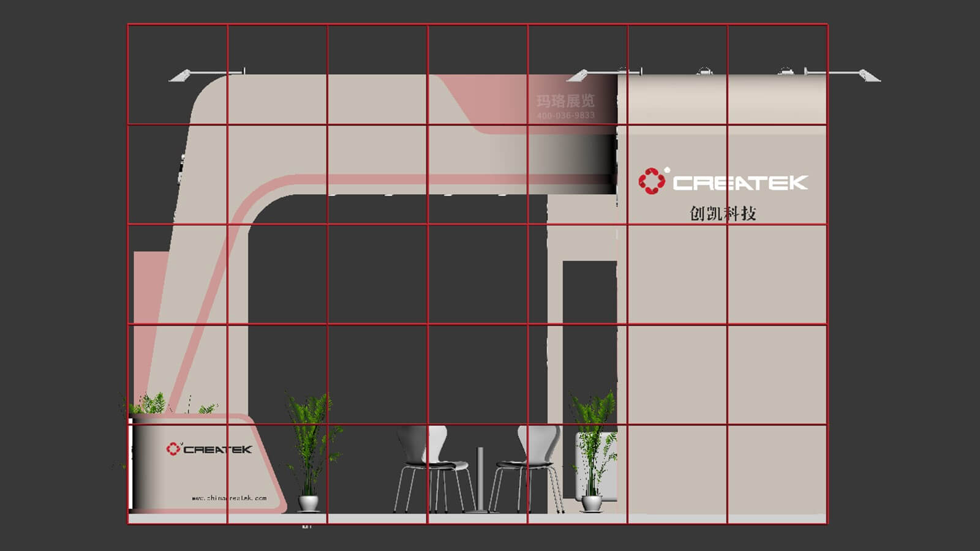Click the table pole between the chairs
Screen dimensions: 980x551
point(480,481)
